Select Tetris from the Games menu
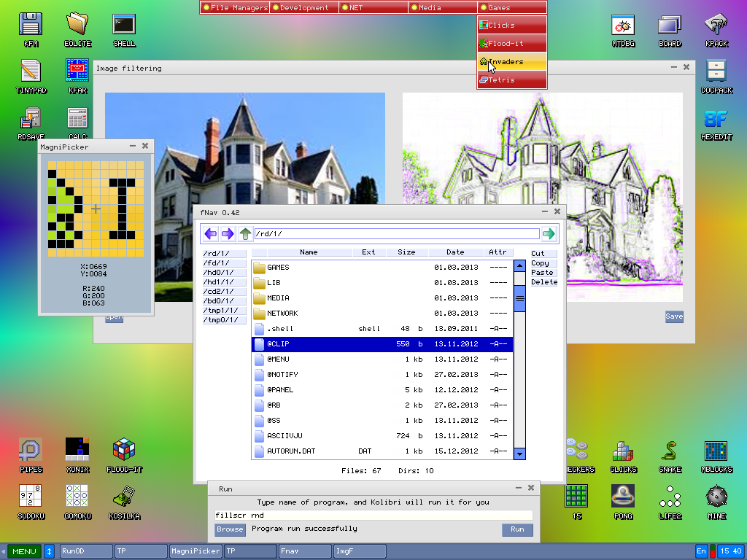 (x=512, y=80)
